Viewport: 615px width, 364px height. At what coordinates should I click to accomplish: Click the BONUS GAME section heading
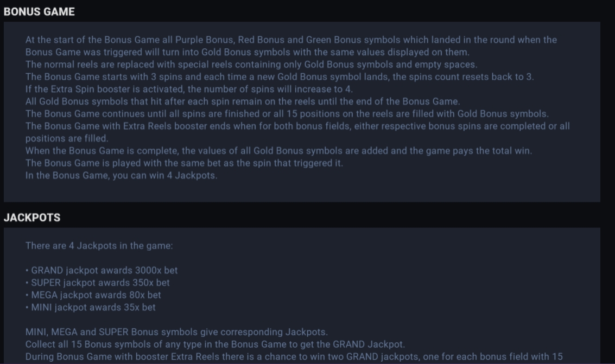click(x=39, y=12)
